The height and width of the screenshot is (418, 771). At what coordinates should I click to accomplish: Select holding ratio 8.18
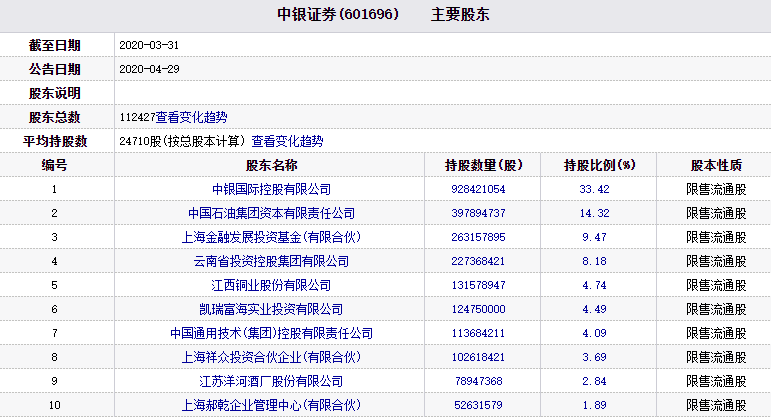(594, 262)
